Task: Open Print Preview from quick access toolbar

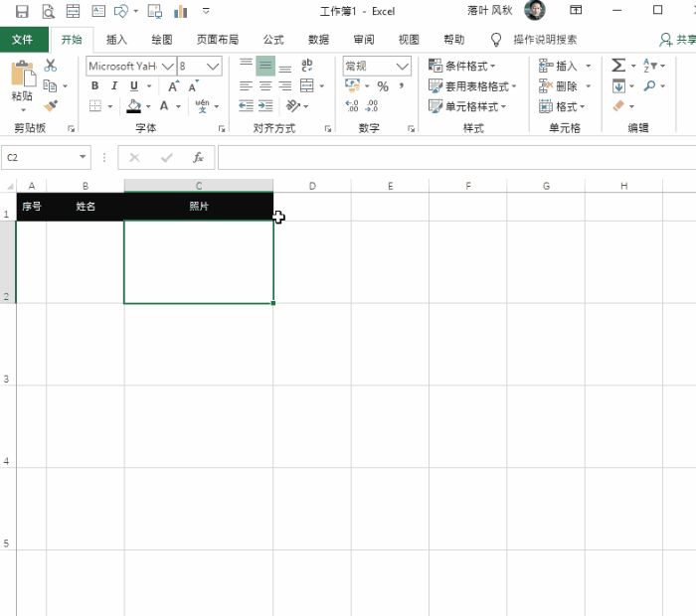Action: pos(48,11)
